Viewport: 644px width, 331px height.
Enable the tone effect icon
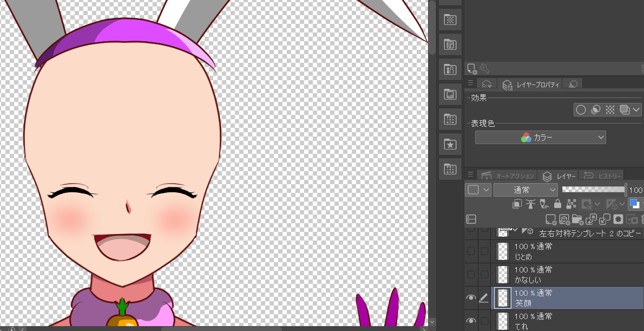(610, 109)
